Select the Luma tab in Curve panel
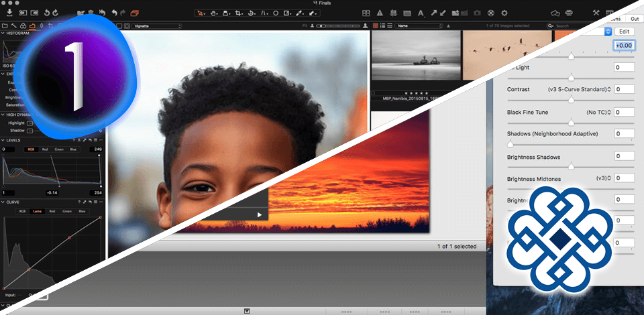 38,211
